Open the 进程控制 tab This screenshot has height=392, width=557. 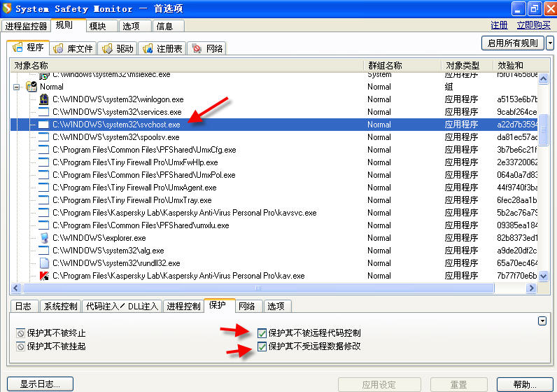183,307
